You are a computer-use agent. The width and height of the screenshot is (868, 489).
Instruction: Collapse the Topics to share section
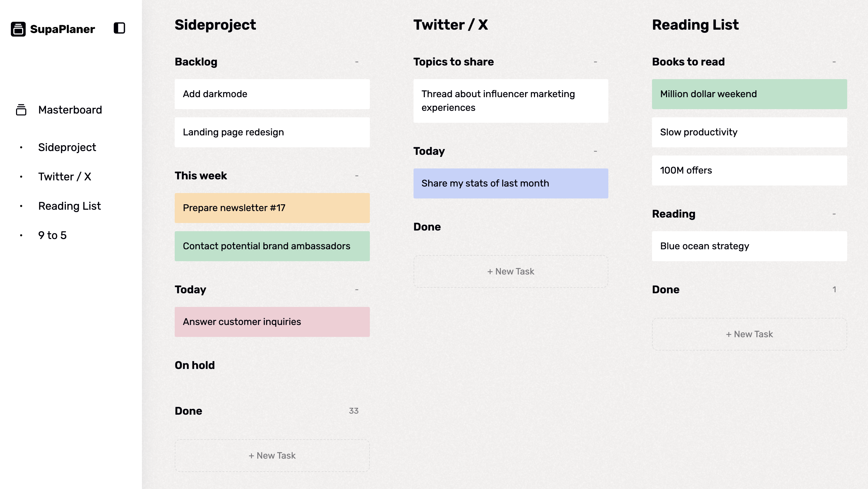[x=595, y=62]
